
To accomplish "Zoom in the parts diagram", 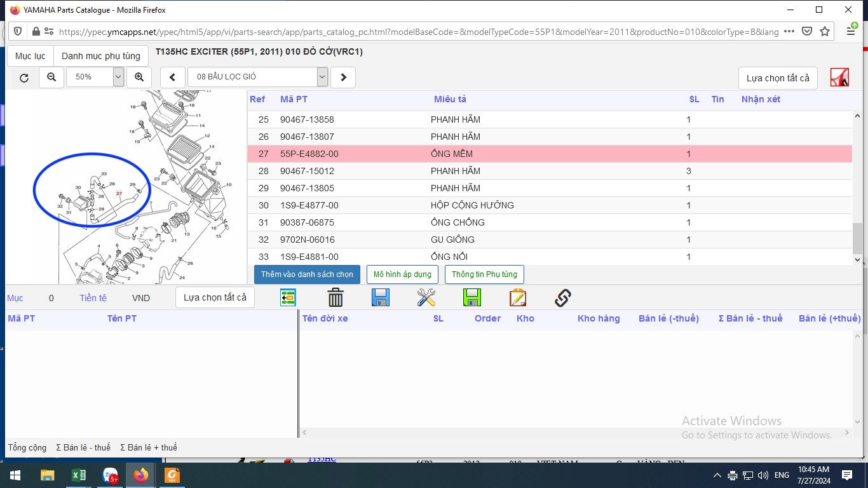I will click(139, 77).
